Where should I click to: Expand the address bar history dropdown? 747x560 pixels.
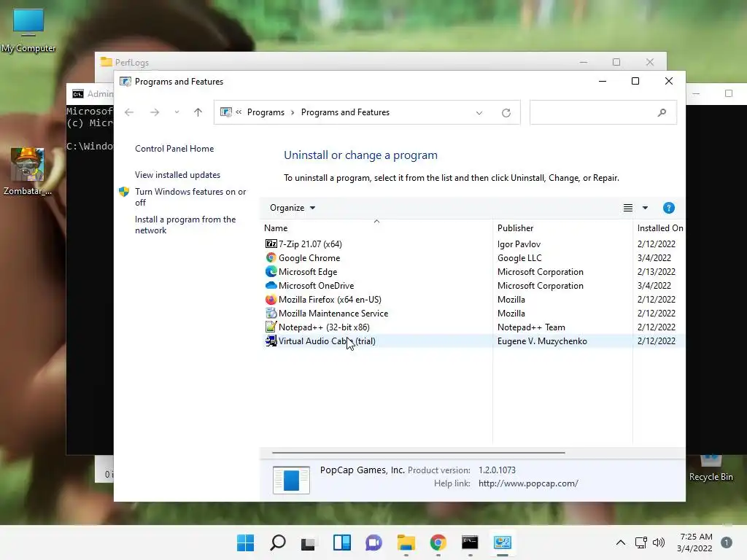479,112
